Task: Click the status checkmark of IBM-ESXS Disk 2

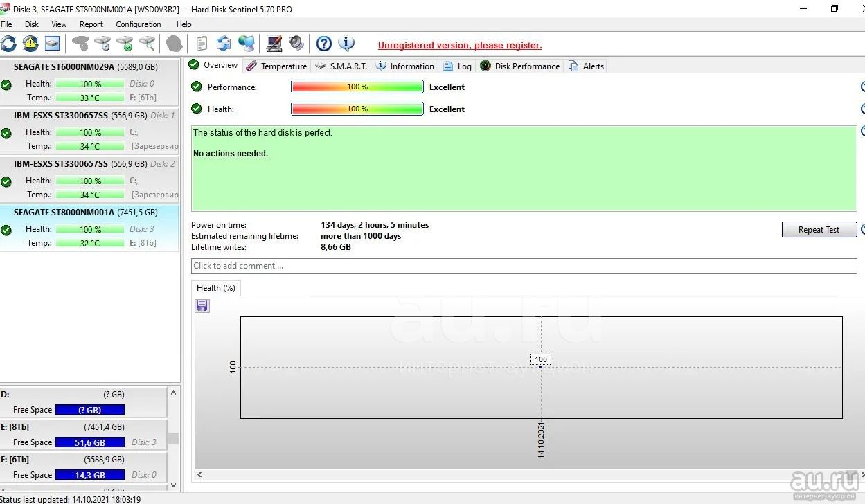Action: coord(6,181)
